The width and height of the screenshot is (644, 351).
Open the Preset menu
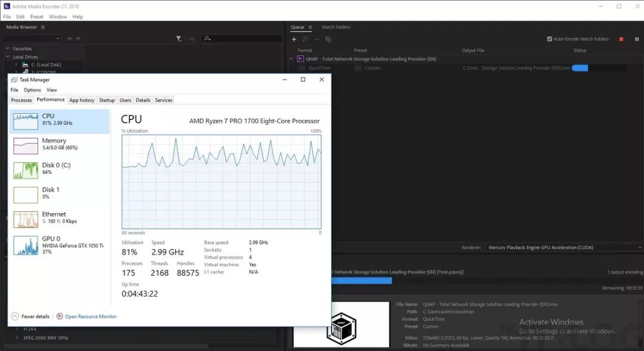point(36,17)
